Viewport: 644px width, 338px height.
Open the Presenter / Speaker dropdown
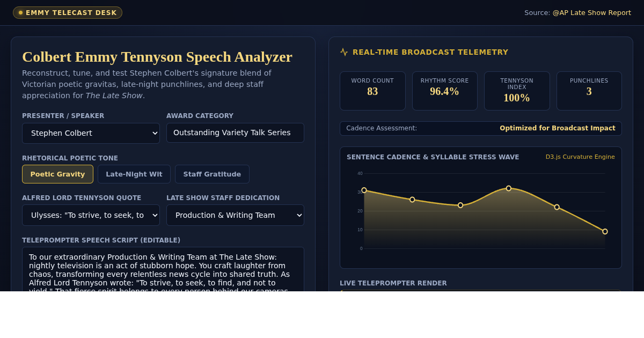[91, 133]
